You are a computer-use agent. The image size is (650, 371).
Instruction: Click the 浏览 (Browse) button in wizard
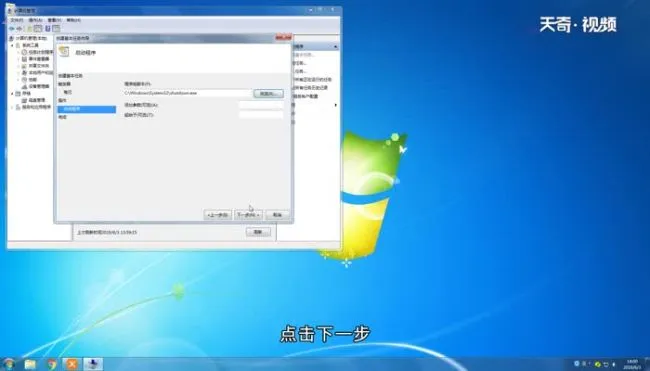(269, 94)
